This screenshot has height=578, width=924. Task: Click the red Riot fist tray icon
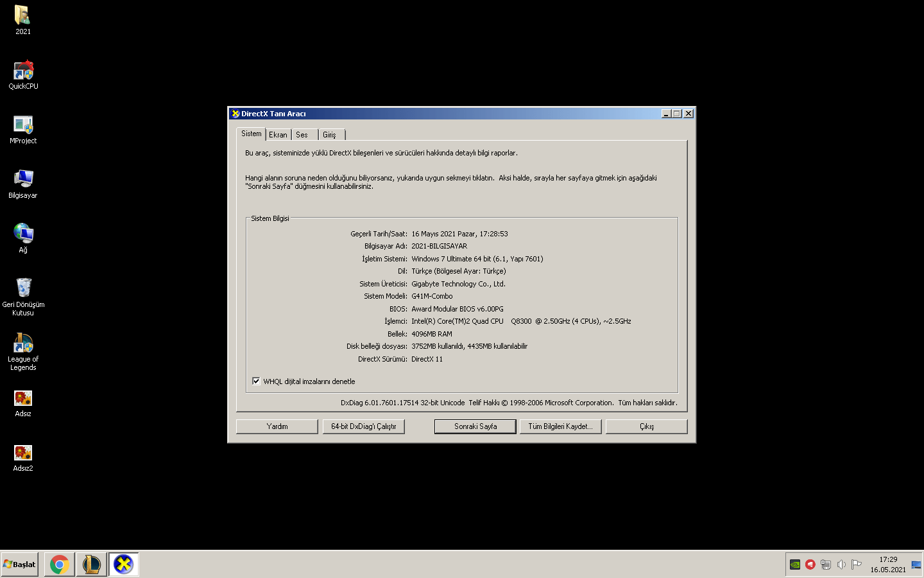pos(810,565)
